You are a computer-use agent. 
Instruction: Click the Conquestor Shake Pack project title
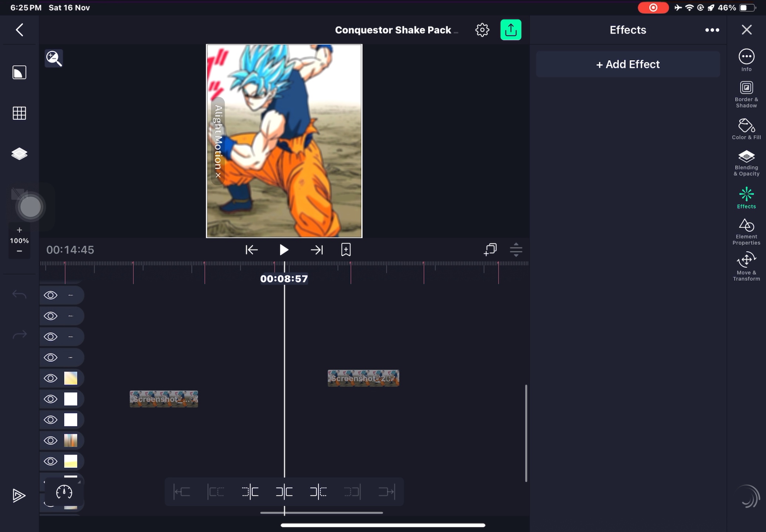(x=393, y=30)
